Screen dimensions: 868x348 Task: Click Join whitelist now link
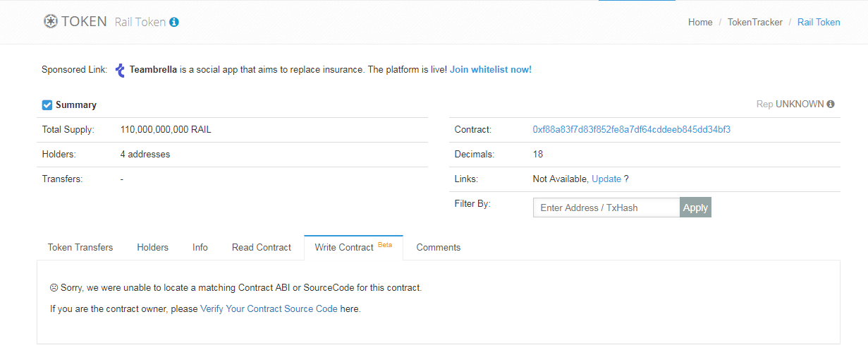(491, 70)
